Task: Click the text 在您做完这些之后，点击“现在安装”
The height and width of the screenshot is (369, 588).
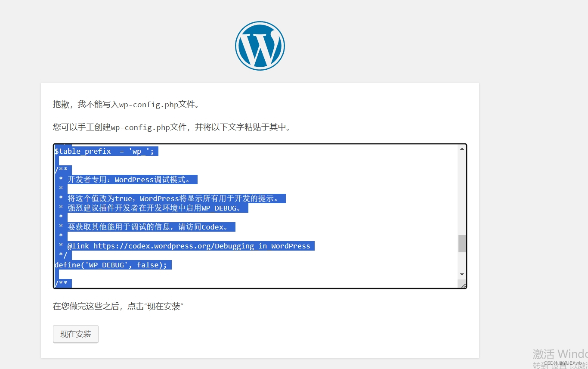Action: coord(118,307)
